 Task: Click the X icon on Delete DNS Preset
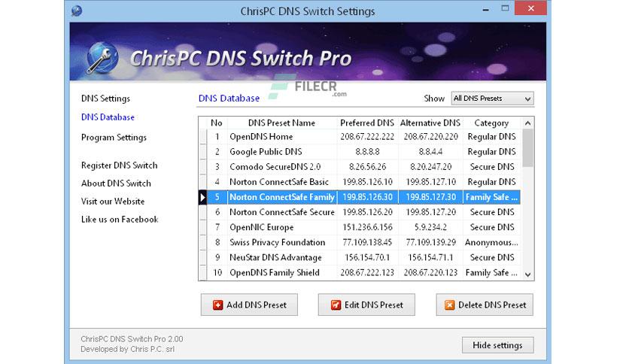click(450, 305)
